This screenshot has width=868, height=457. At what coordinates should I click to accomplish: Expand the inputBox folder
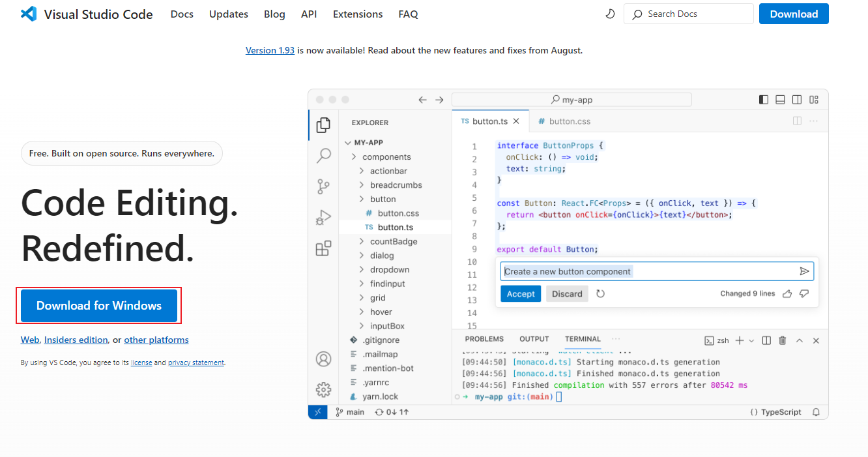tap(362, 326)
